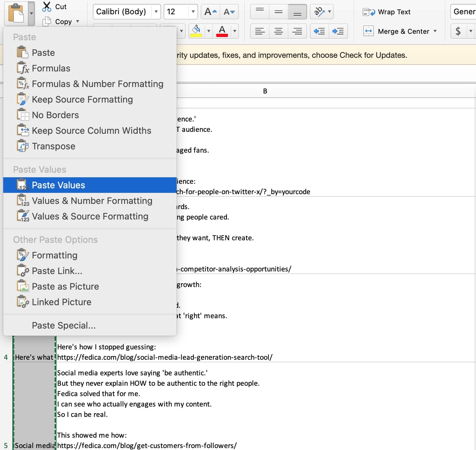Expand the font size dropdown
Screen dimensions: 476x450
(193, 12)
